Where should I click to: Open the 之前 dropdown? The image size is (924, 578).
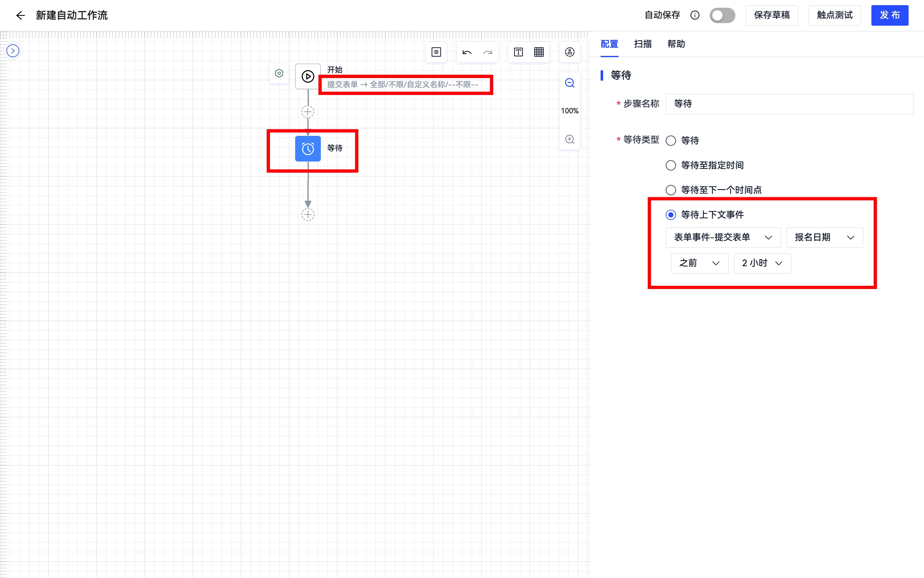[x=699, y=263]
